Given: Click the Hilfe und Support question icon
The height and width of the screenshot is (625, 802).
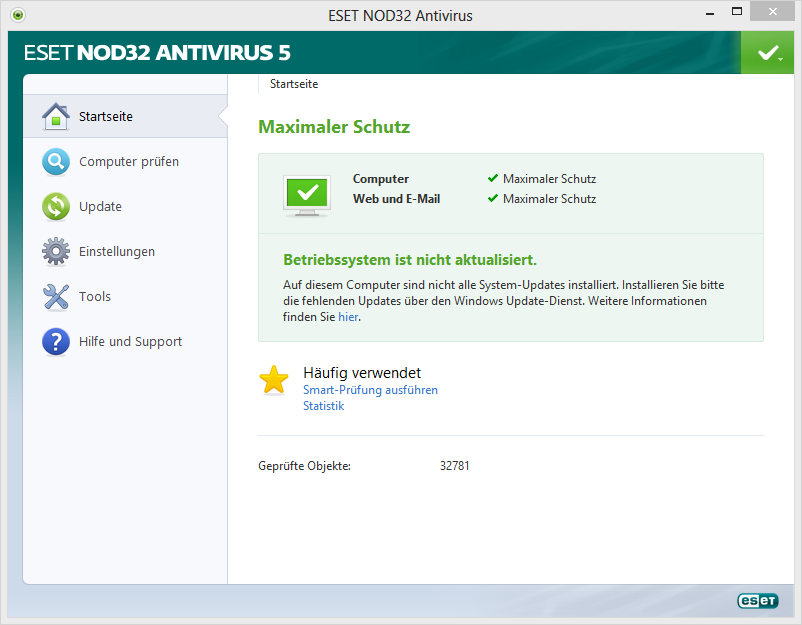Looking at the screenshot, I should click(56, 342).
